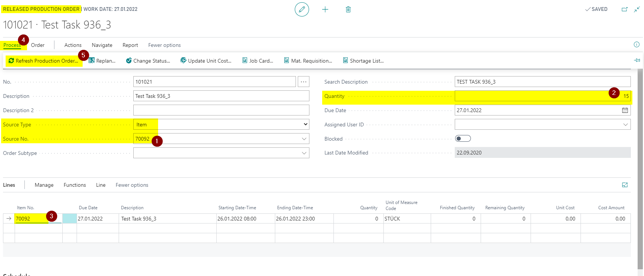Click the No. field ellipsis button

303,82
